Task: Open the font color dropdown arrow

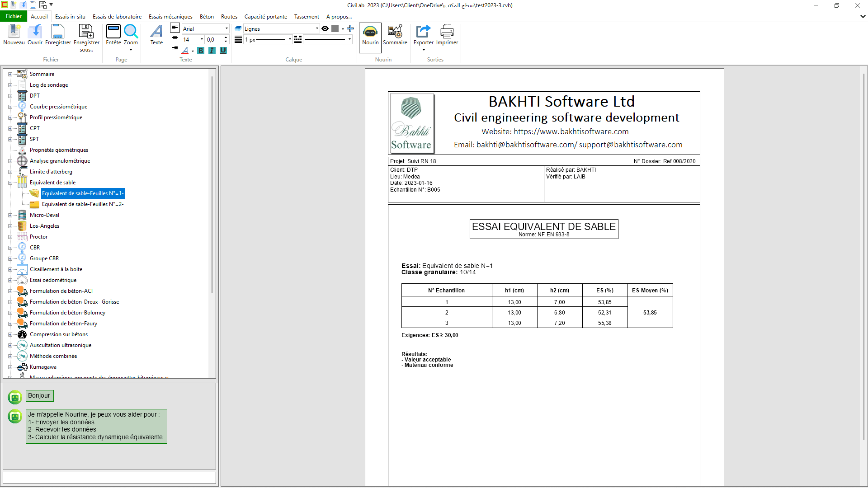Action: point(193,51)
